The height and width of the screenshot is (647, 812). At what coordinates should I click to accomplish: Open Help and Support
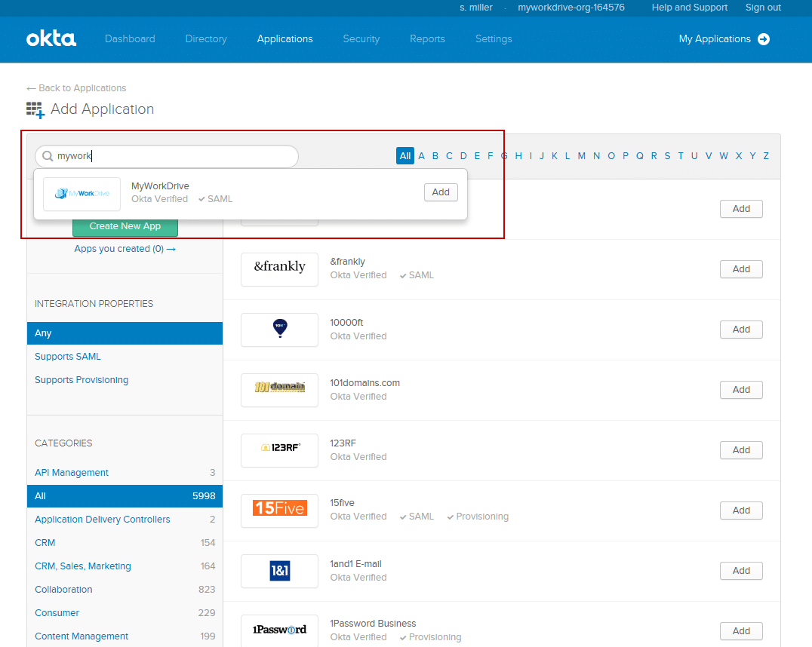pos(689,8)
